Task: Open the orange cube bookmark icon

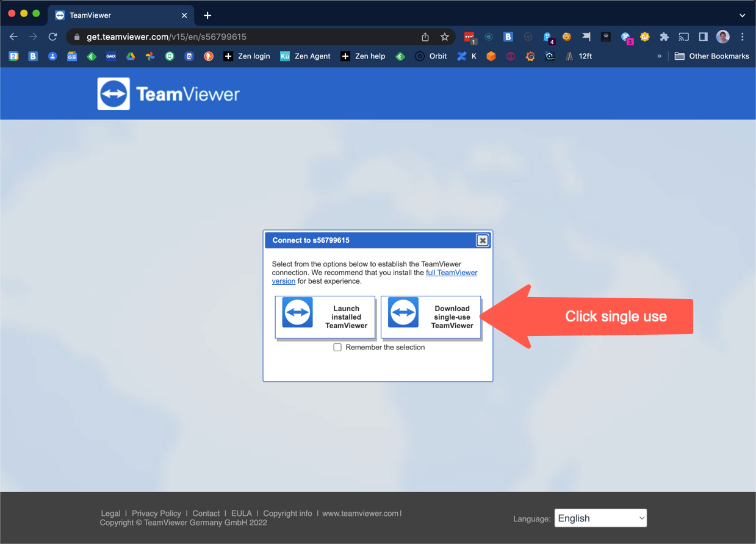Action: (491, 56)
